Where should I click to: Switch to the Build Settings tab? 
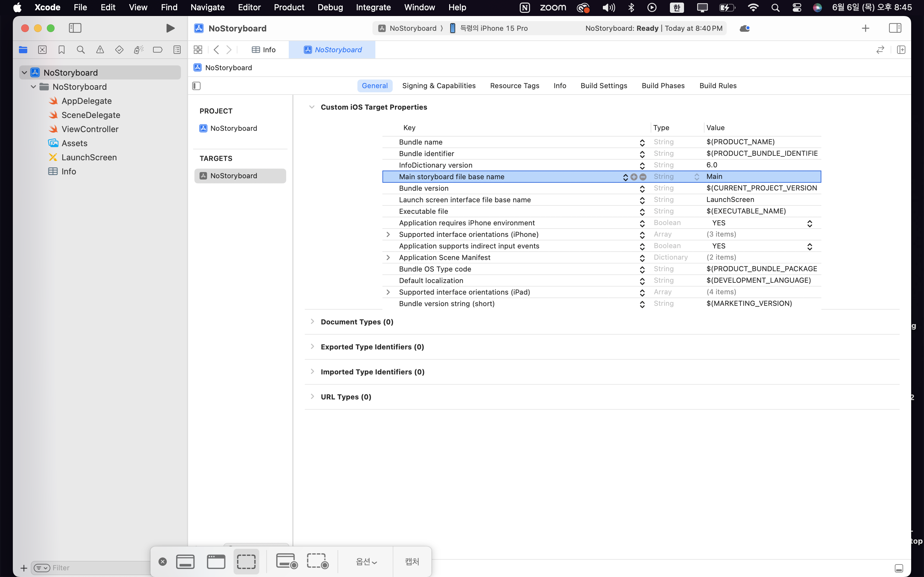pyautogui.click(x=604, y=86)
